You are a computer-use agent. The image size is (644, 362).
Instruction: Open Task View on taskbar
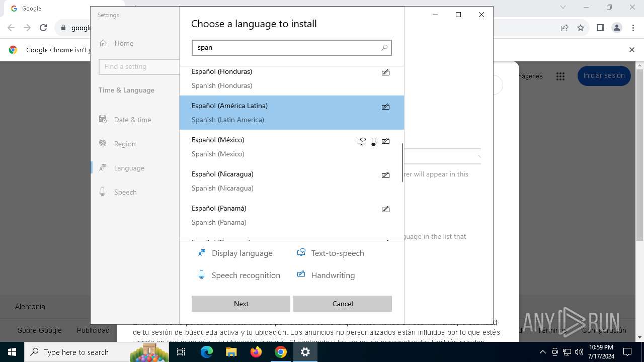click(x=181, y=352)
